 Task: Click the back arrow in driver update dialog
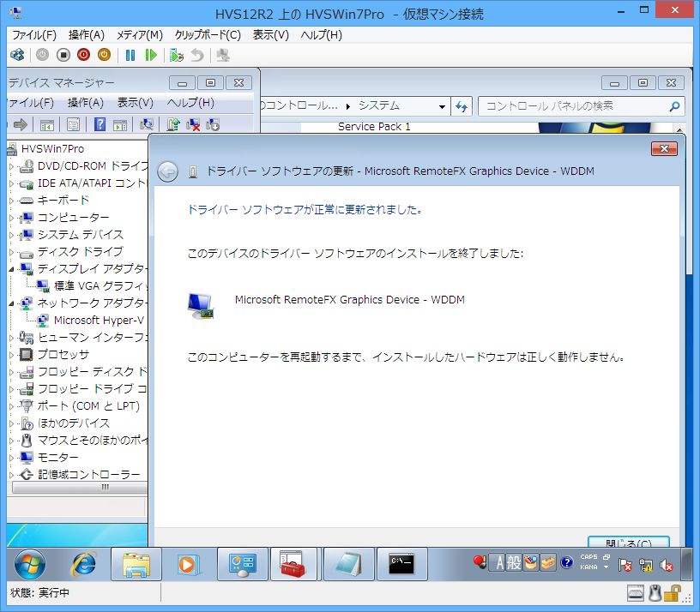click(167, 171)
